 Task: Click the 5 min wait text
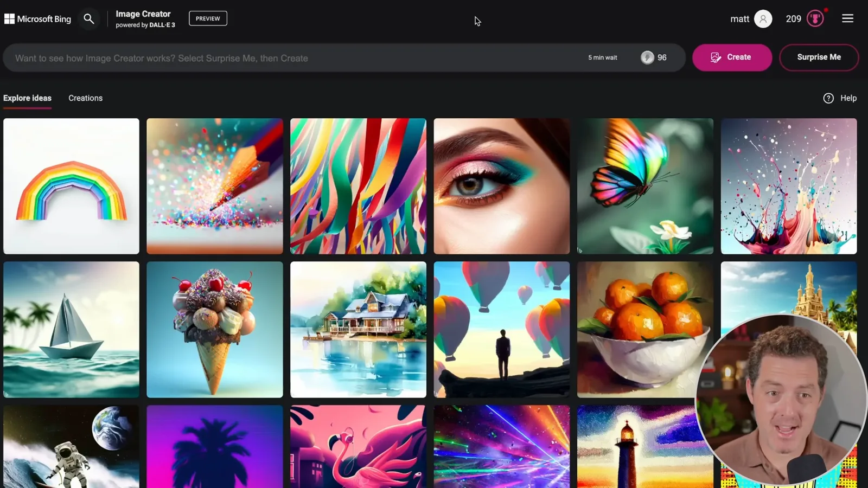point(603,57)
